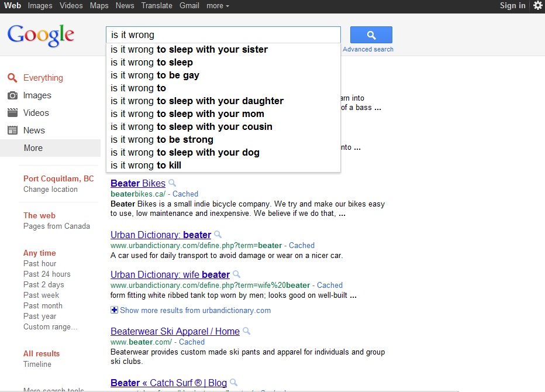Filter results to Past 24 hours

point(47,274)
